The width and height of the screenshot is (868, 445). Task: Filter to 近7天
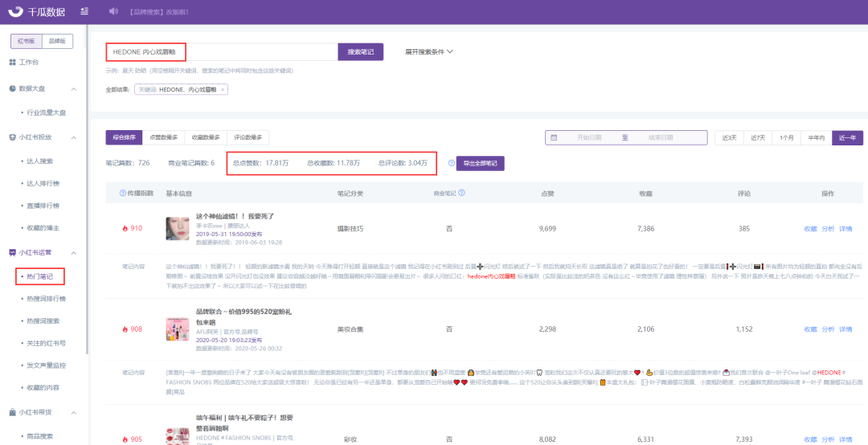(758, 138)
